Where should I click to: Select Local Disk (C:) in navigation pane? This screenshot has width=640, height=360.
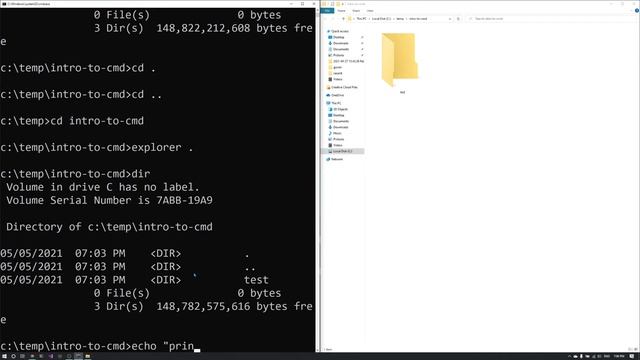(x=342, y=151)
